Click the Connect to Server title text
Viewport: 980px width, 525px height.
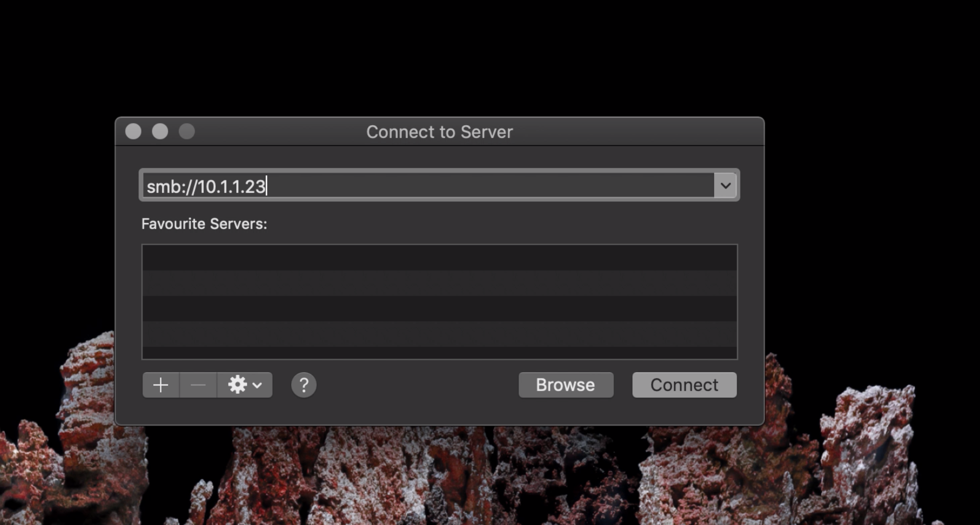point(439,132)
